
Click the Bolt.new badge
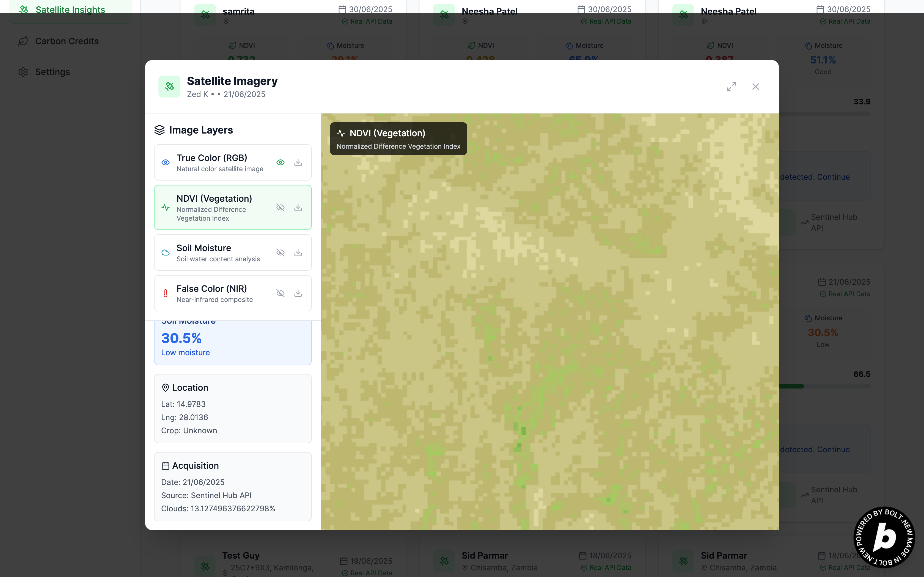click(x=884, y=537)
